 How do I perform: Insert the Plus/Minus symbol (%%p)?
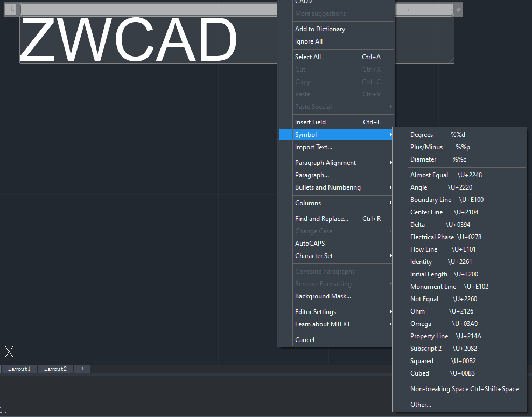[x=459, y=147]
